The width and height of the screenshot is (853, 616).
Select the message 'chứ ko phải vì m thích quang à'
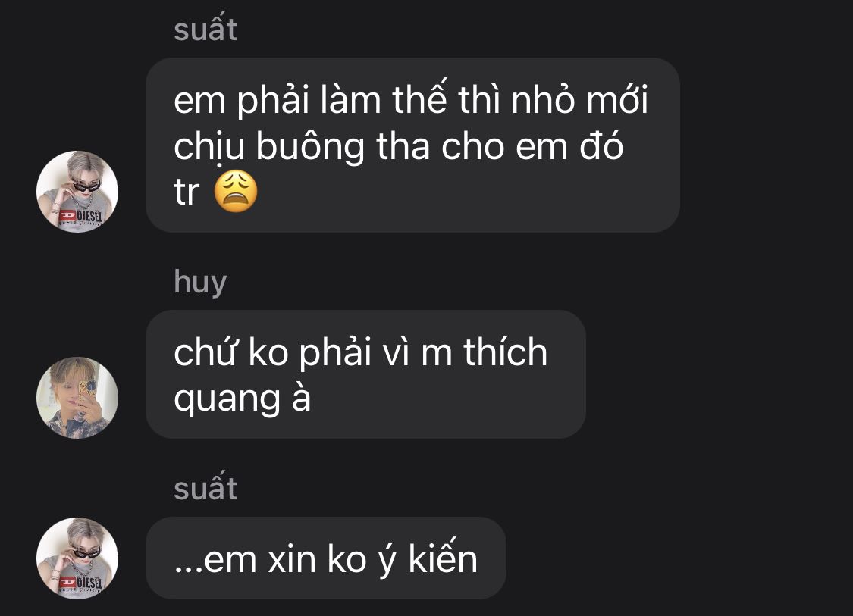[365, 374]
